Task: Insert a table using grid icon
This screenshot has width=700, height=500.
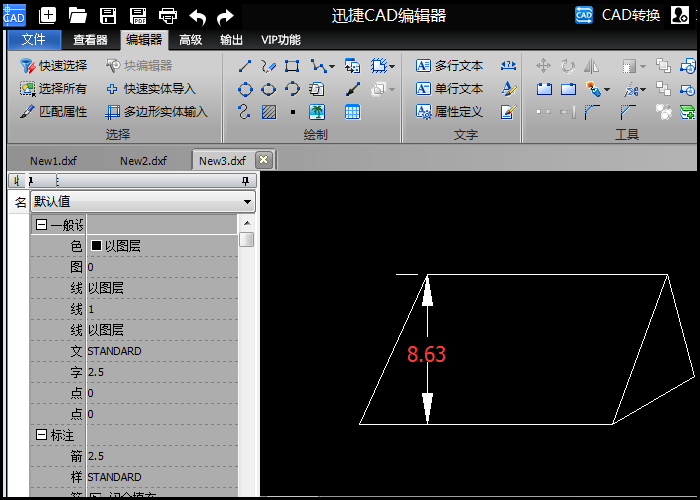Action: click(x=352, y=112)
